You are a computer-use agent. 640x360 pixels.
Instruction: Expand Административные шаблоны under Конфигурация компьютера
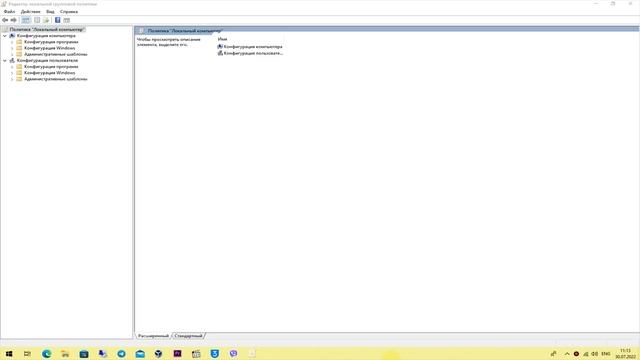tap(12, 54)
